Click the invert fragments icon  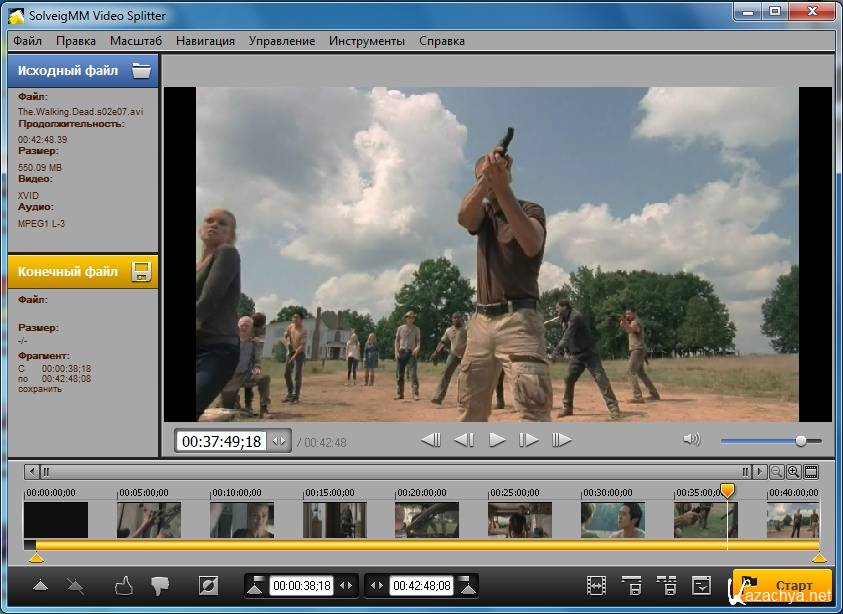[208, 586]
